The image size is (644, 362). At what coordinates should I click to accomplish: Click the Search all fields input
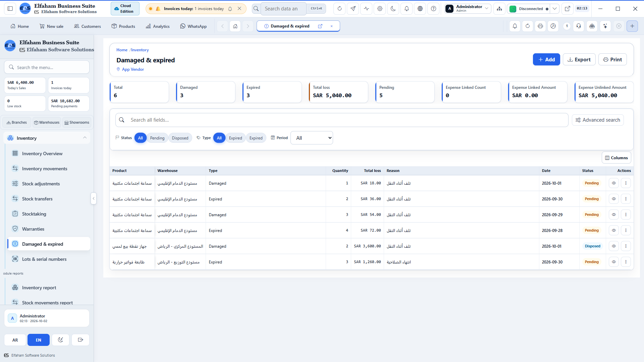342,120
